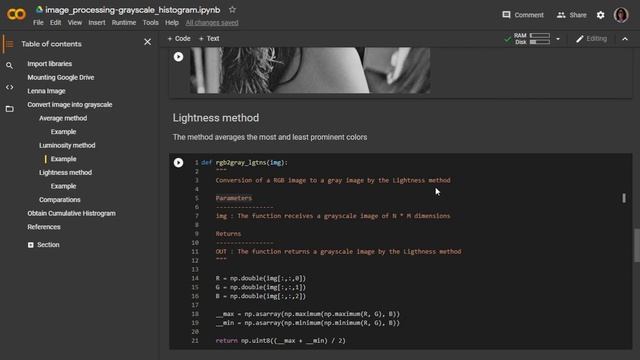This screenshot has width=640, height=360.
Task: Open the runtime connection dropdown arrow
Action: click(558, 39)
